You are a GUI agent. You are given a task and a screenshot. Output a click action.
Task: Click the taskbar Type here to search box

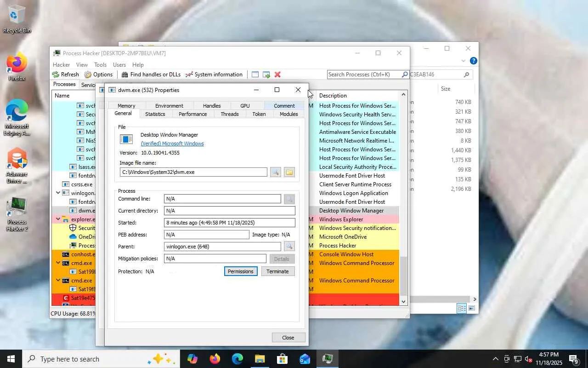tap(100, 359)
